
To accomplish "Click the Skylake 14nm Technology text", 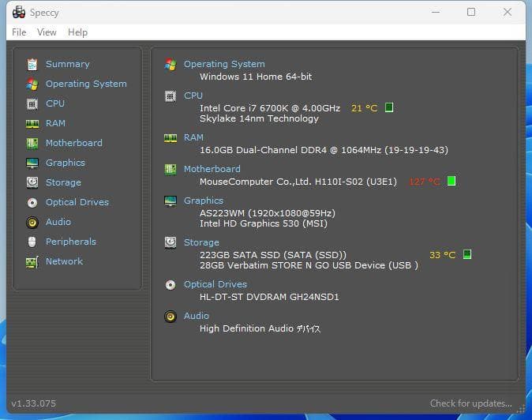I will [259, 118].
